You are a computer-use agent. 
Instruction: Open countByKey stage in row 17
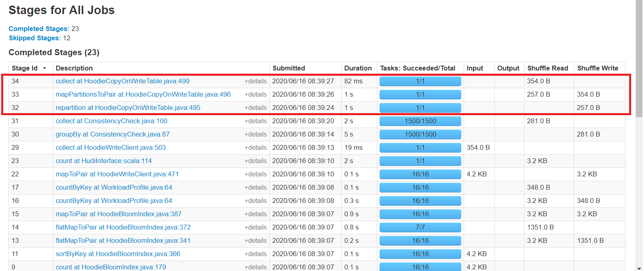click(114, 187)
